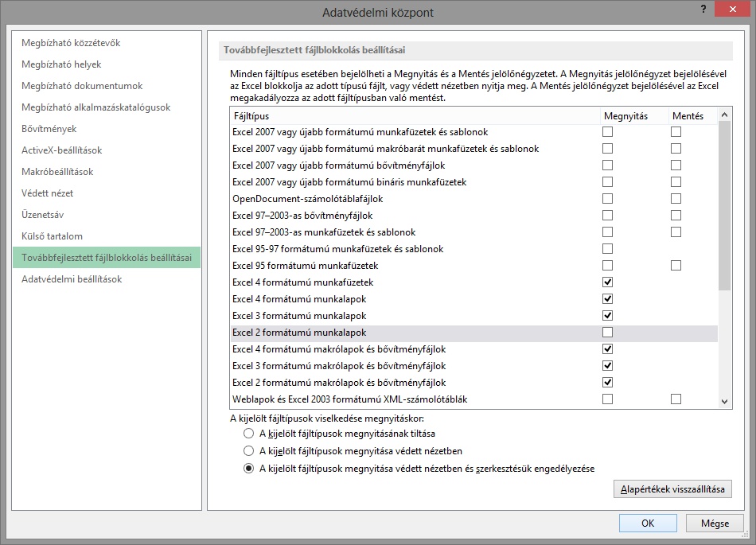Click the file list scroll up arrow
The height and width of the screenshot is (545, 756).
coord(724,115)
